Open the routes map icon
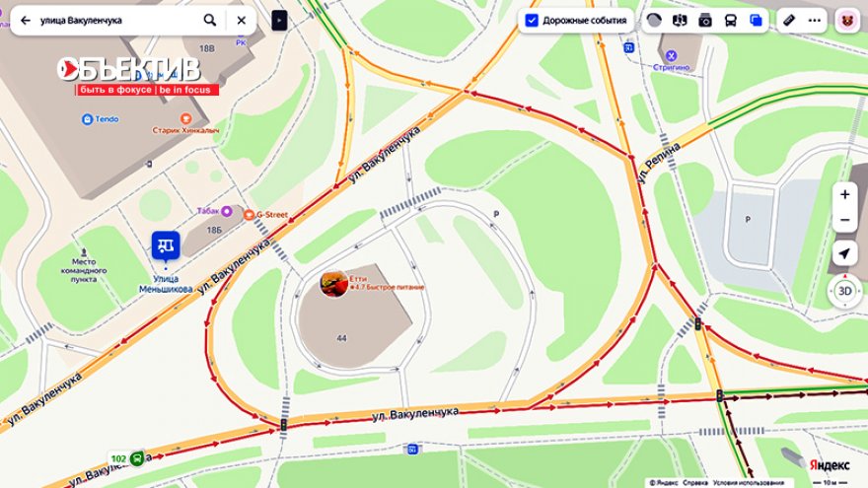The width and height of the screenshot is (868, 488). point(680,21)
